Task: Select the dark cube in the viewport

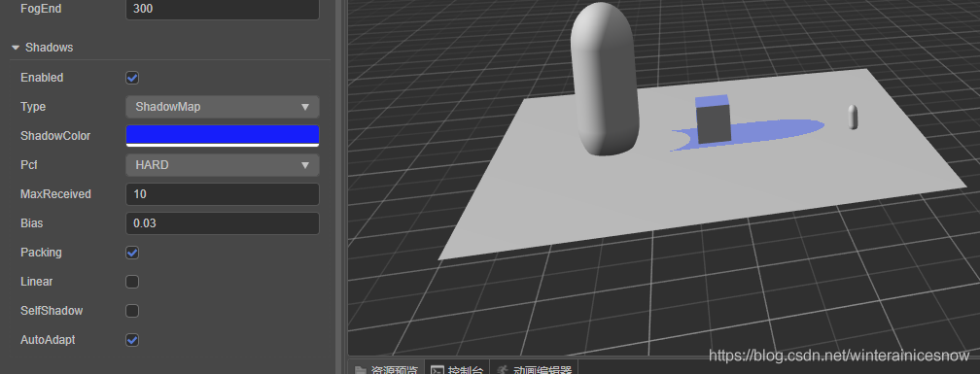Action: (714, 119)
